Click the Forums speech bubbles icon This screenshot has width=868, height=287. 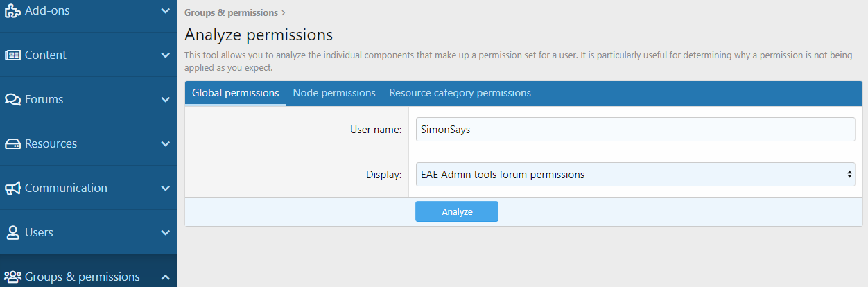[x=12, y=100]
